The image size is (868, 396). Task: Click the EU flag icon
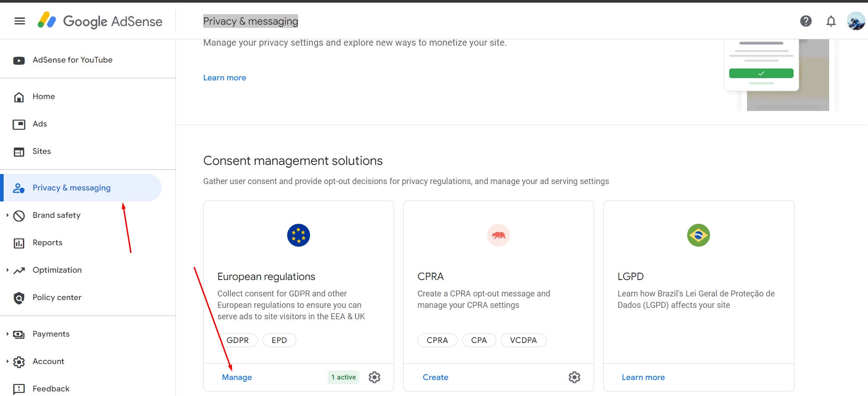(x=299, y=235)
